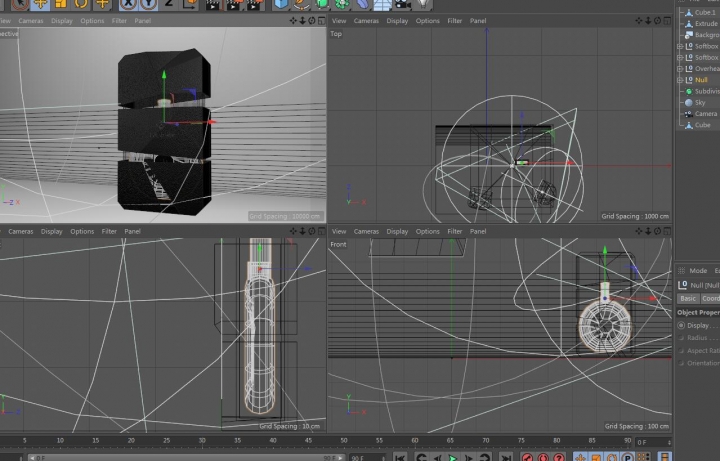
Task: Click the Subdivision Surface object icon
Action: (689, 91)
